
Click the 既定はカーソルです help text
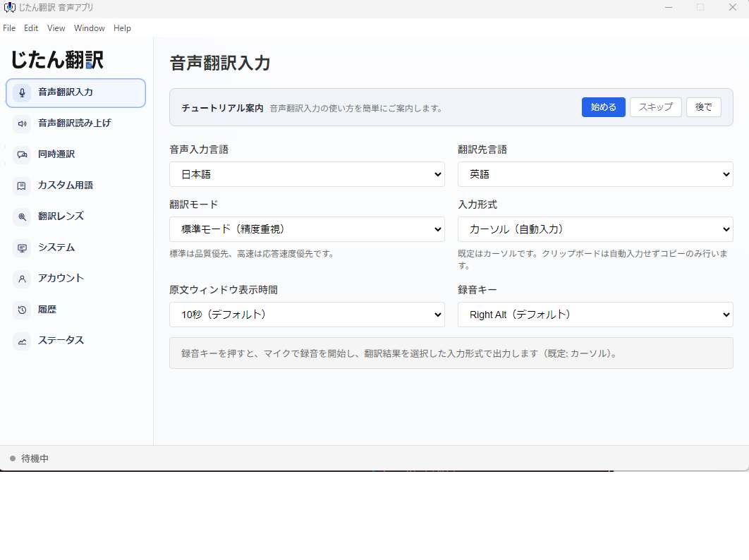[x=593, y=260]
